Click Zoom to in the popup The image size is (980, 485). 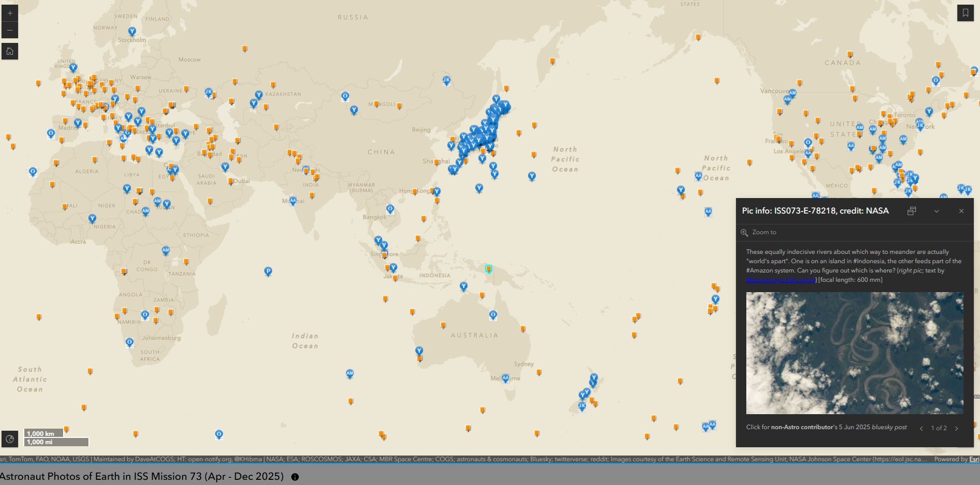[764, 232]
